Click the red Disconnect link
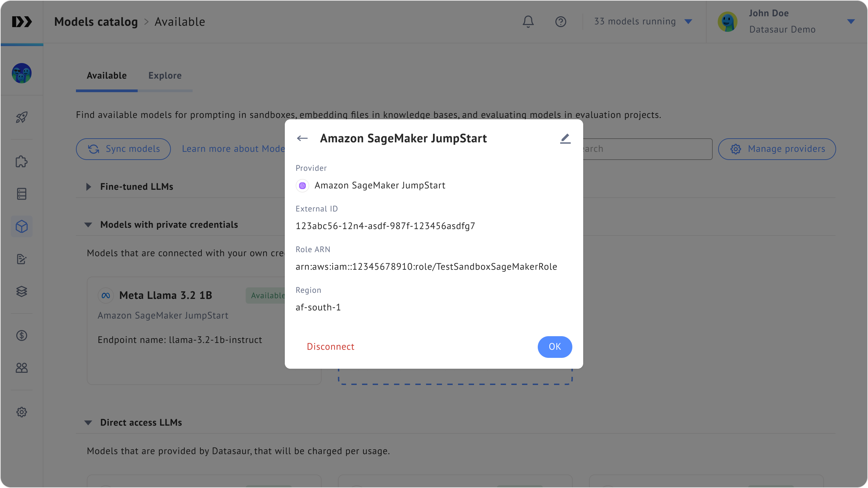868x488 pixels. pos(330,347)
